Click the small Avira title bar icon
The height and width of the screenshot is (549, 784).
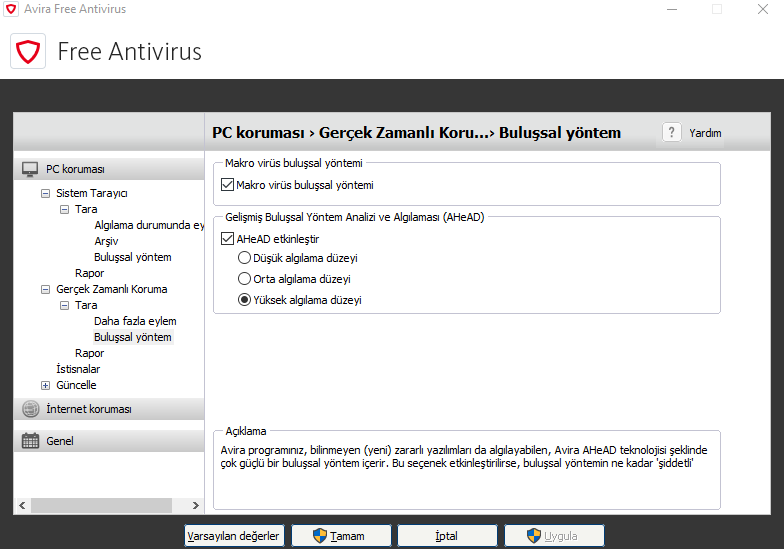(11, 9)
